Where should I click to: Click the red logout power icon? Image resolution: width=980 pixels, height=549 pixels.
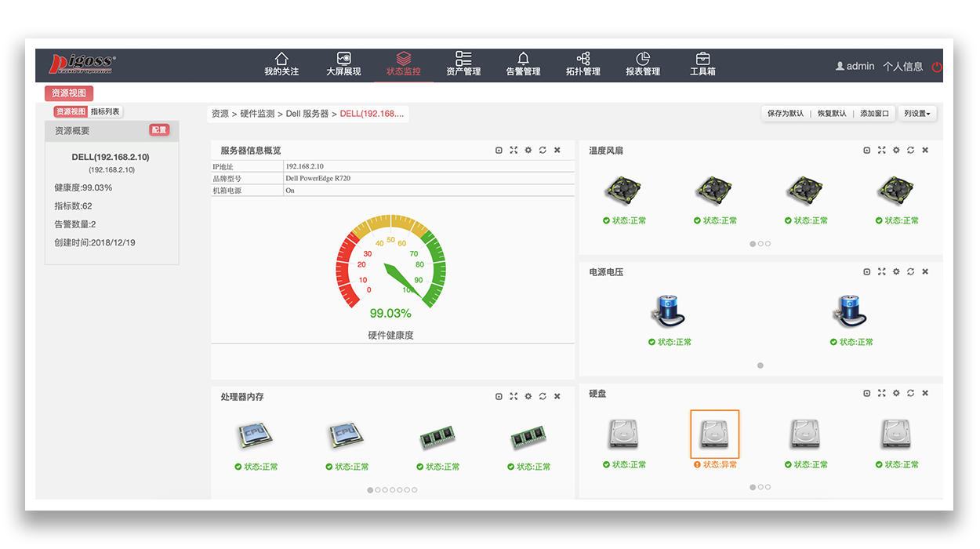[x=937, y=67]
